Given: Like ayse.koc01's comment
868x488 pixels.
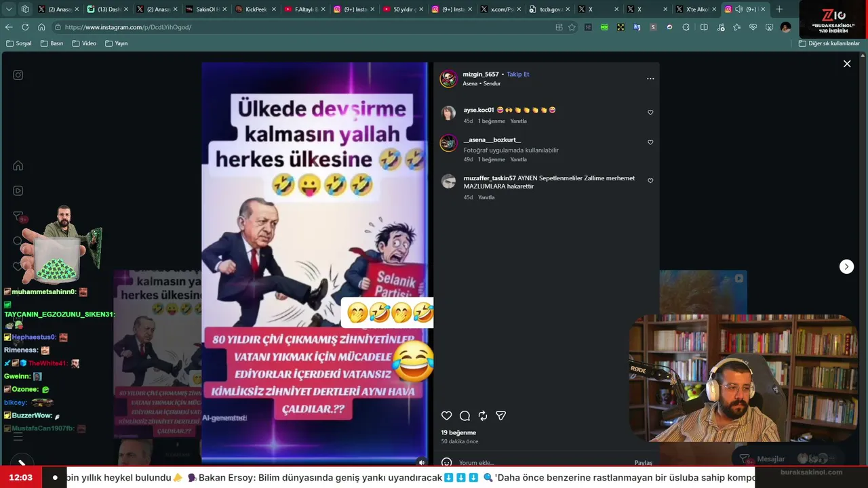Looking at the screenshot, I should tap(650, 113).
